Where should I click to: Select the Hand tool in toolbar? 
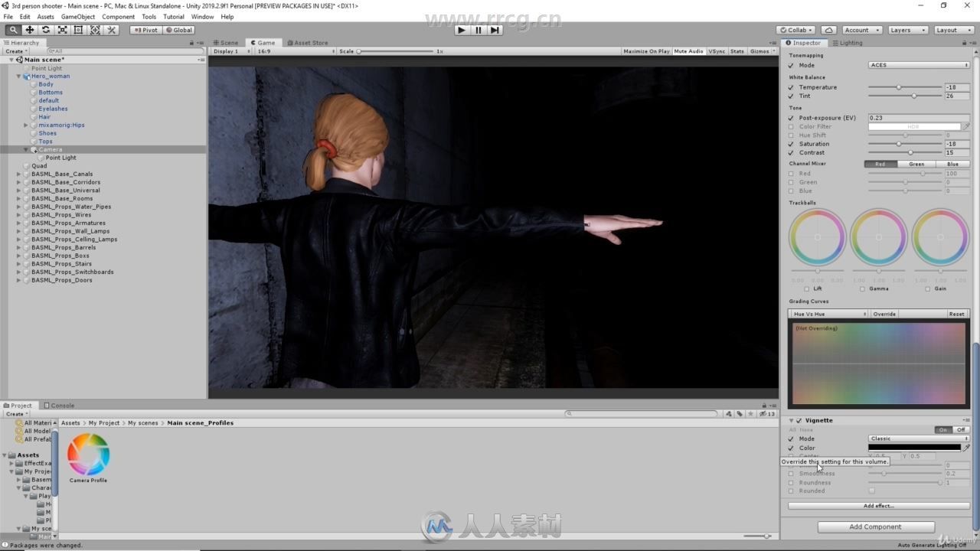pyautogui.click(x=13, y=30)
